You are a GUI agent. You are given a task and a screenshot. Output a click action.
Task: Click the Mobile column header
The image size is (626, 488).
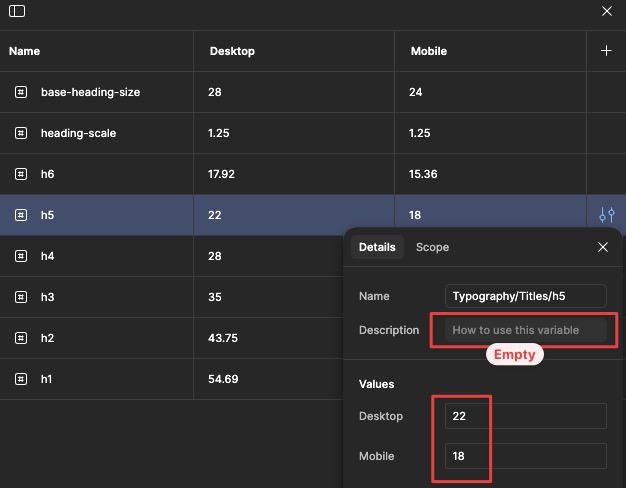[429, 51]
